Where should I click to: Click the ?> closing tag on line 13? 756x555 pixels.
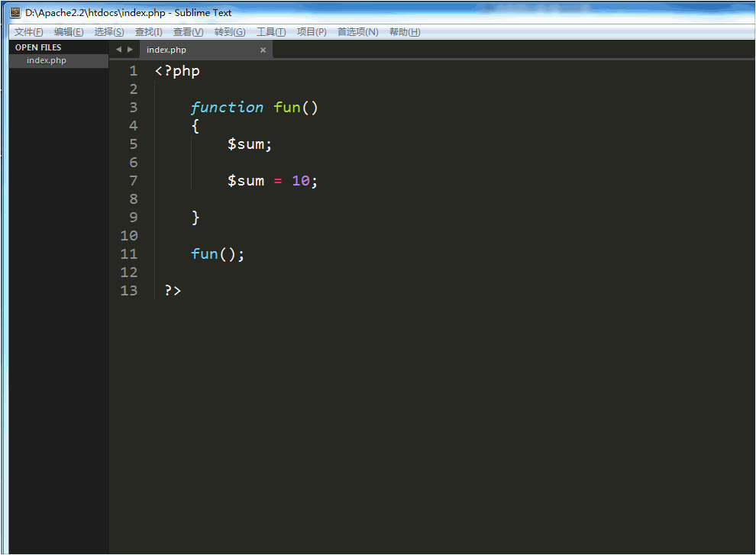pos(173,291)
